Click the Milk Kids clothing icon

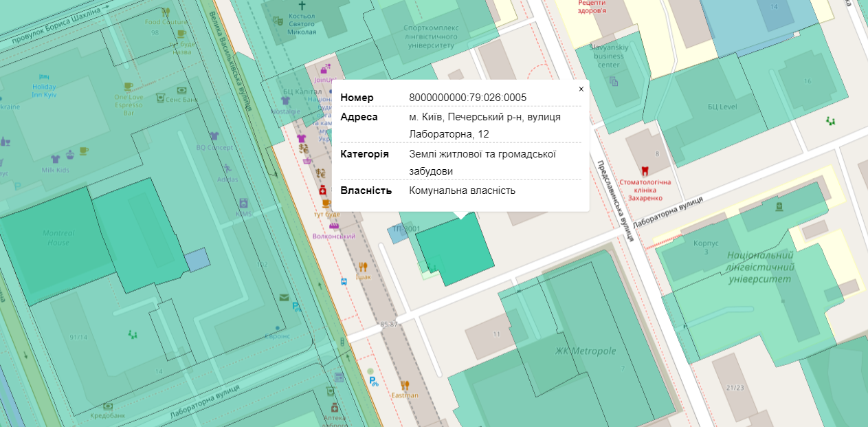coord(56,159)
